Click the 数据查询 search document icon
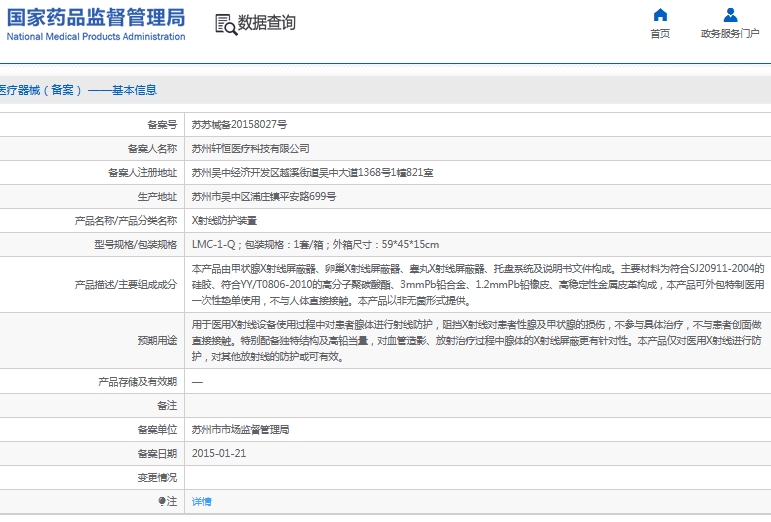Viewport: 771px width, 522px height. click(226, 25)
